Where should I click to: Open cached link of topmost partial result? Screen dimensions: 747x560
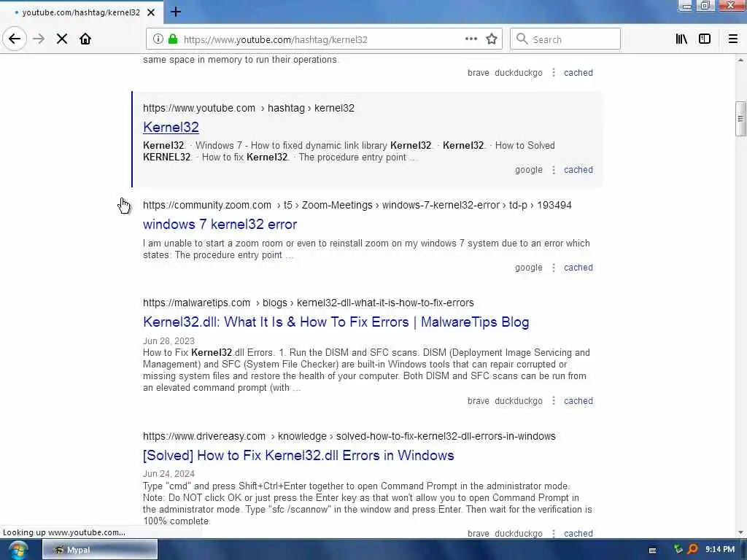tap(578, 73)
